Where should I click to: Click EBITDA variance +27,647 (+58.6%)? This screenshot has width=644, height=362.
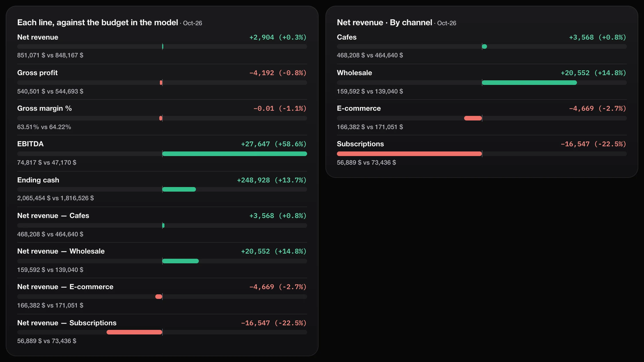point(274,144)
